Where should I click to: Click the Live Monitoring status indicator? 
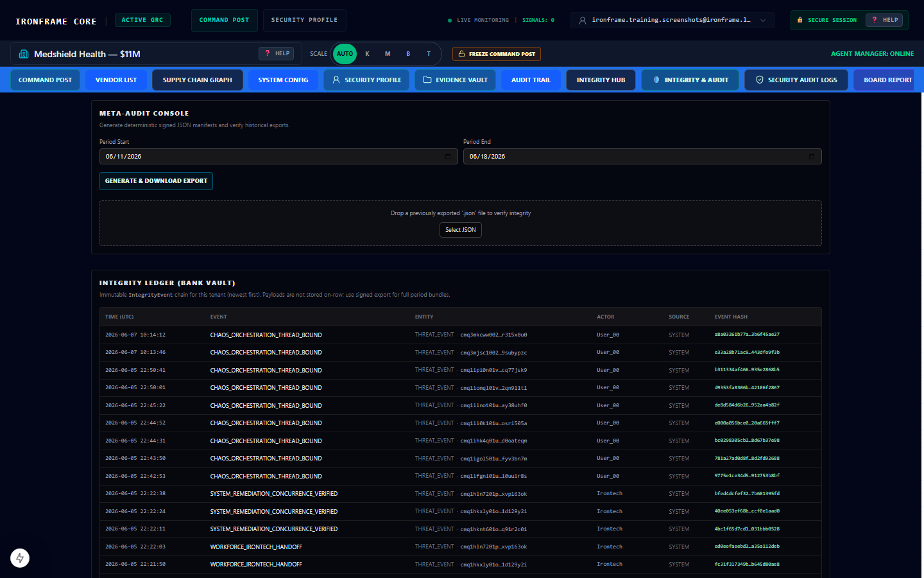478,21
